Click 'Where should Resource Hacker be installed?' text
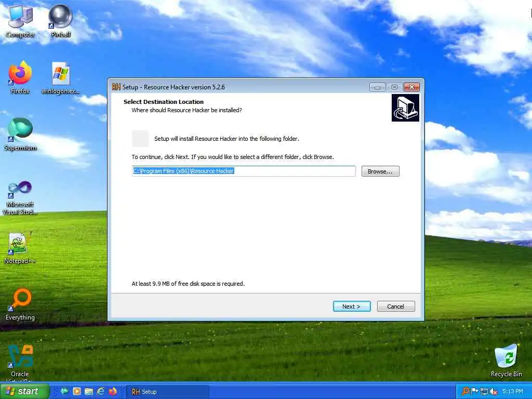 pyautogui.click(x=187, y=110)
